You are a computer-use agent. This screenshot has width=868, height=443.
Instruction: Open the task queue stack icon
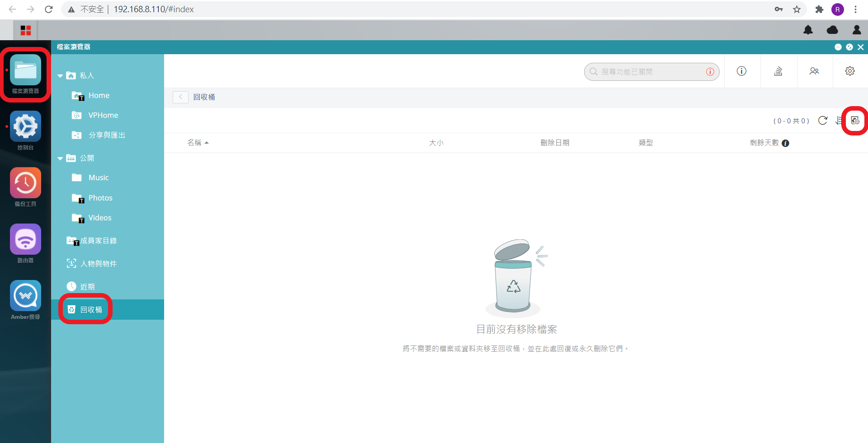[778, 71]
